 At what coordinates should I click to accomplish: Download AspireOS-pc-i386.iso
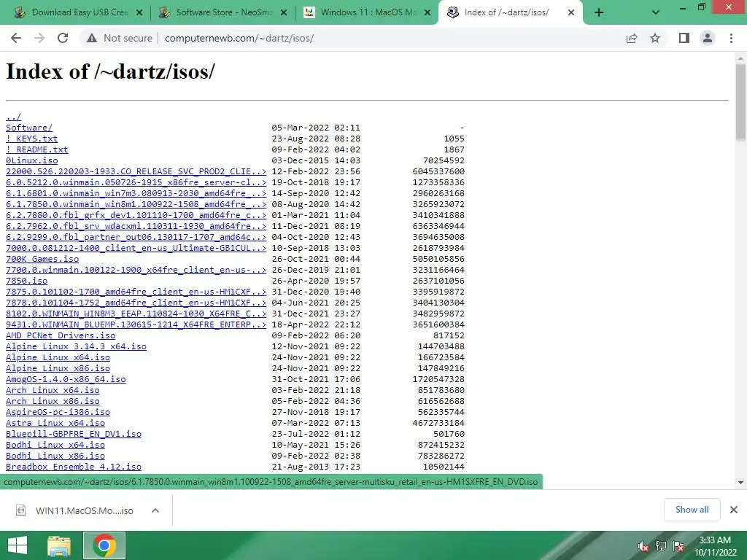[x=58, y=413]
